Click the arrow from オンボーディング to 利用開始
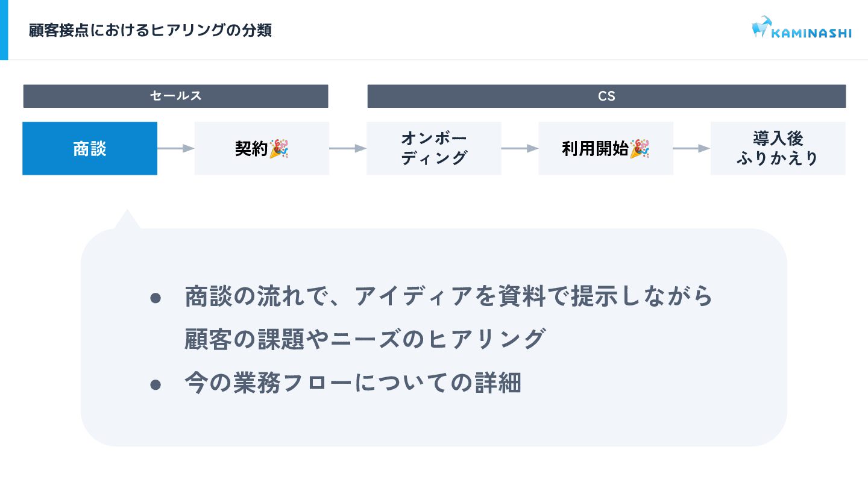This screenshot has height=488, width=868. (520, 148)
